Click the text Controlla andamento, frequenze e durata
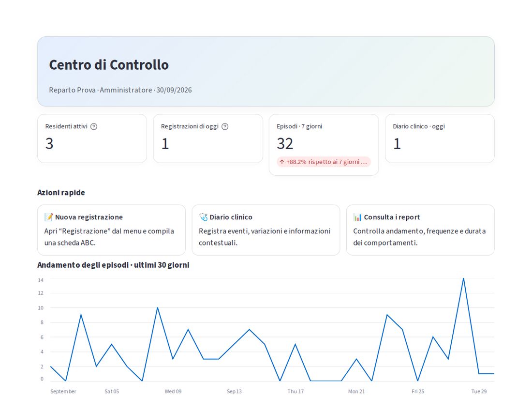The image size is (532, 397). [419, 231]
